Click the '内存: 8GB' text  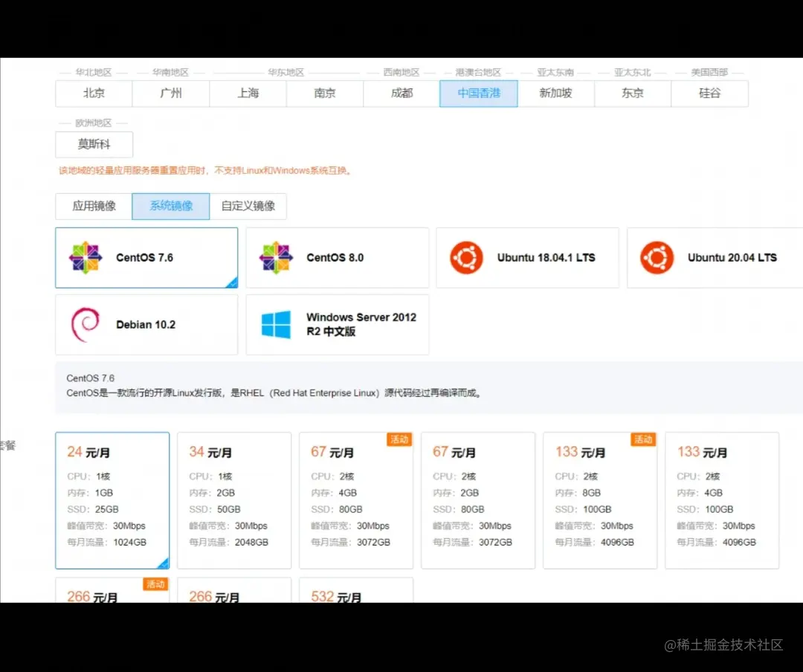(578, 493)
